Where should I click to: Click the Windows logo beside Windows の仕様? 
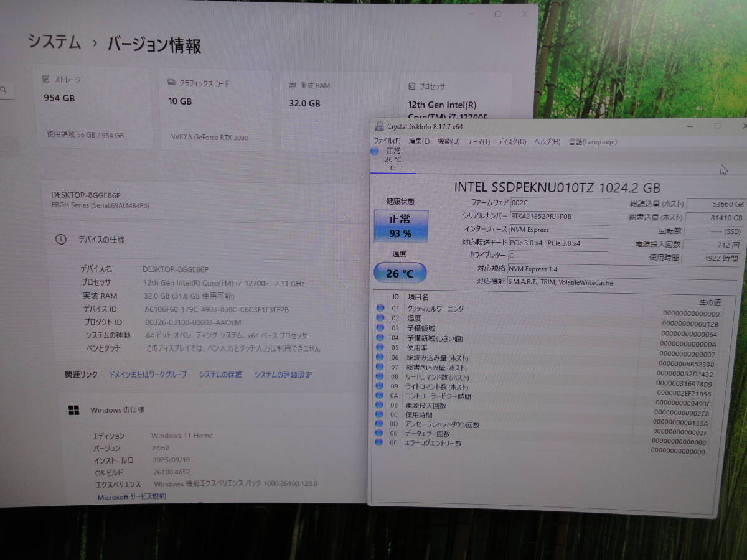click(x=74, y=409)
